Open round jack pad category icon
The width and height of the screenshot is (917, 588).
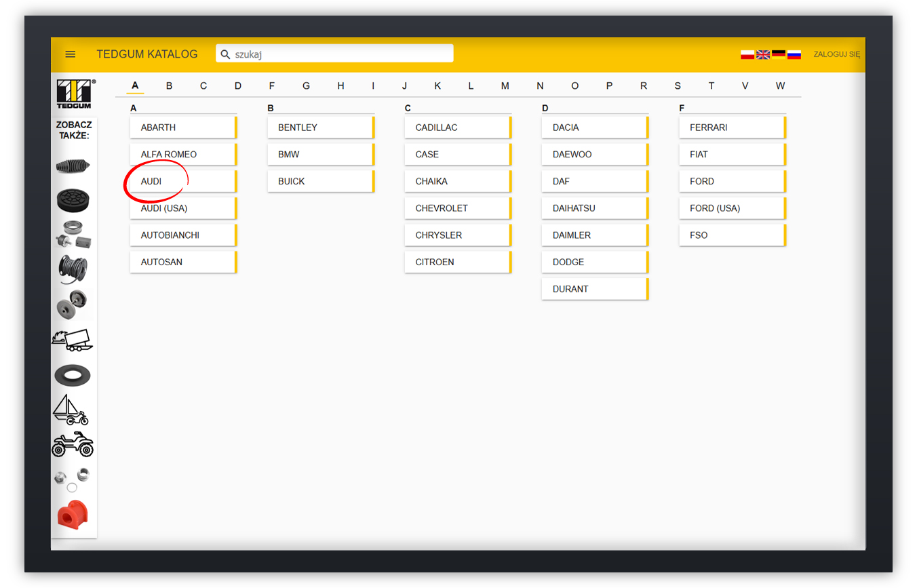(x=73, y=201)
